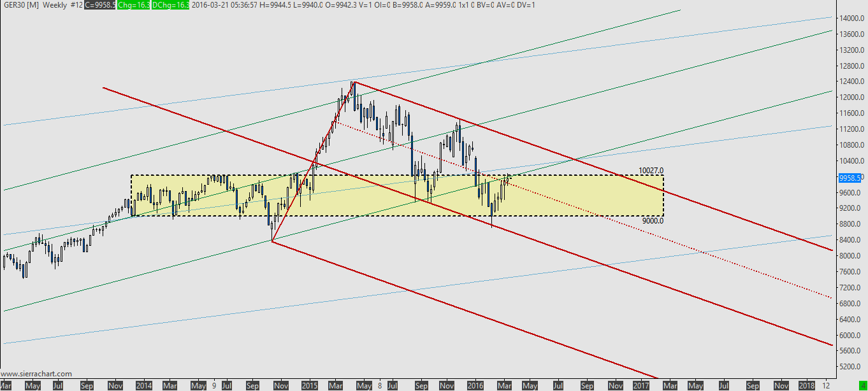868x391 pixels.
Task: Click the 2017 year label on time axis
Action: [641, 386]
